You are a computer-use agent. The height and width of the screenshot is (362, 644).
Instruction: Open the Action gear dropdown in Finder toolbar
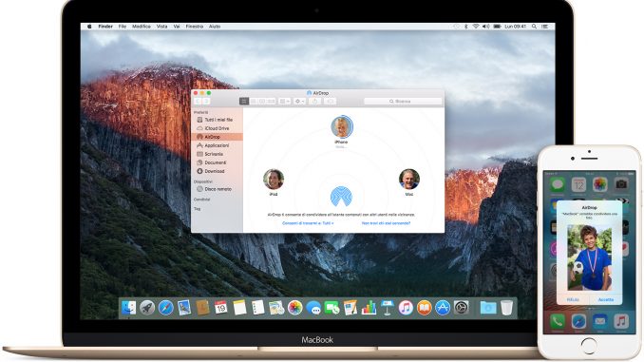(x=299, y=101)
